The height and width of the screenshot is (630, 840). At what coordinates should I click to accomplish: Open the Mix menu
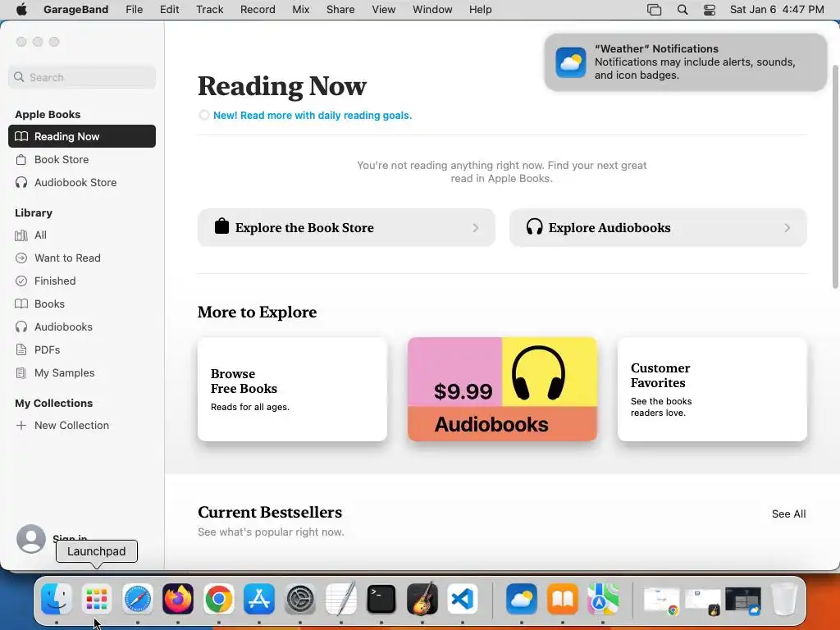click(x=300, y=10)
